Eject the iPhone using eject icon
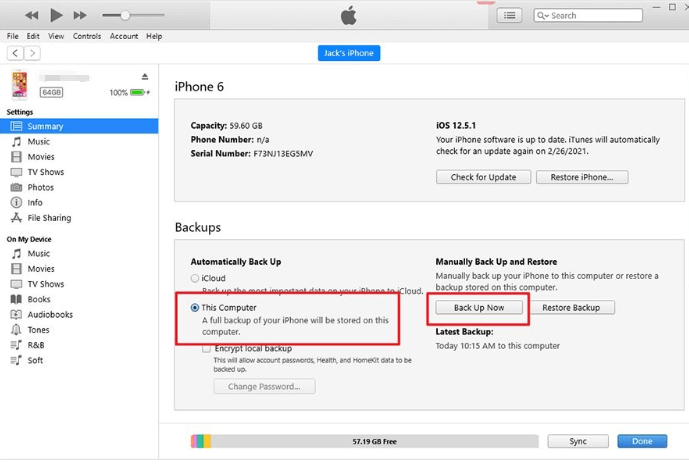Image resolution: width=689 pixels, height=465 pixels. tap(145, 77)
